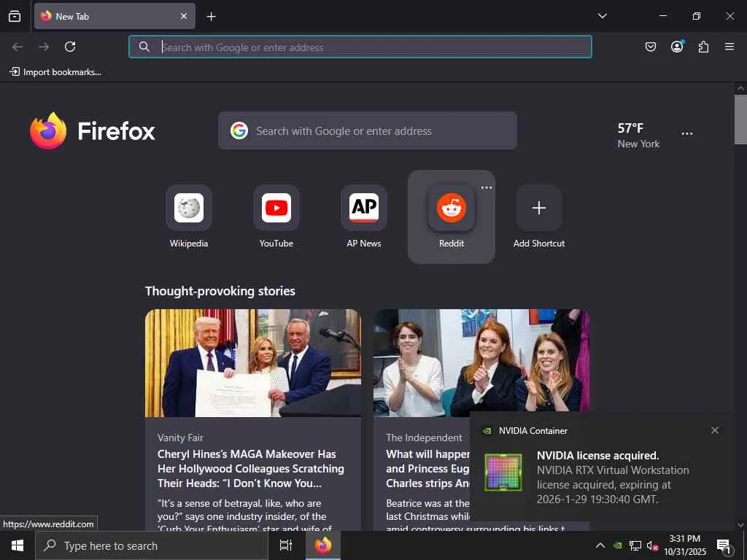747x560 pixels.
Task: Click the Google G icon in search box
Action: click(239, 131)
